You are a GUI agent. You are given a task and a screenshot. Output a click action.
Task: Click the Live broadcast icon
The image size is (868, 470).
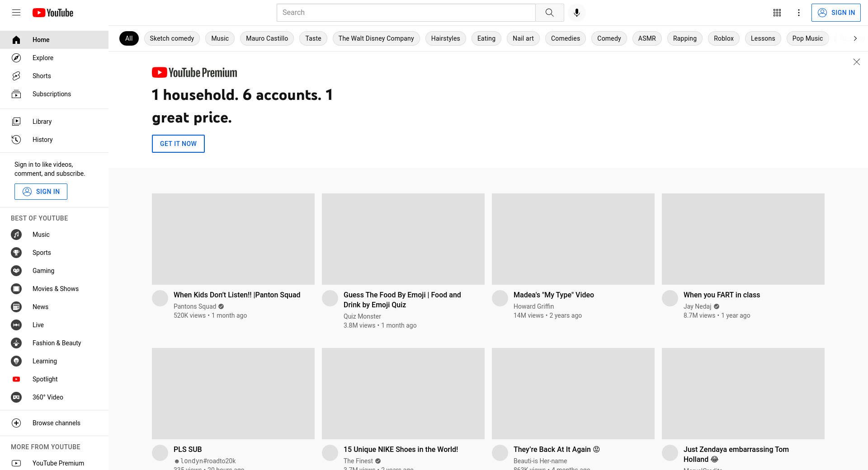tap(16, 325)
